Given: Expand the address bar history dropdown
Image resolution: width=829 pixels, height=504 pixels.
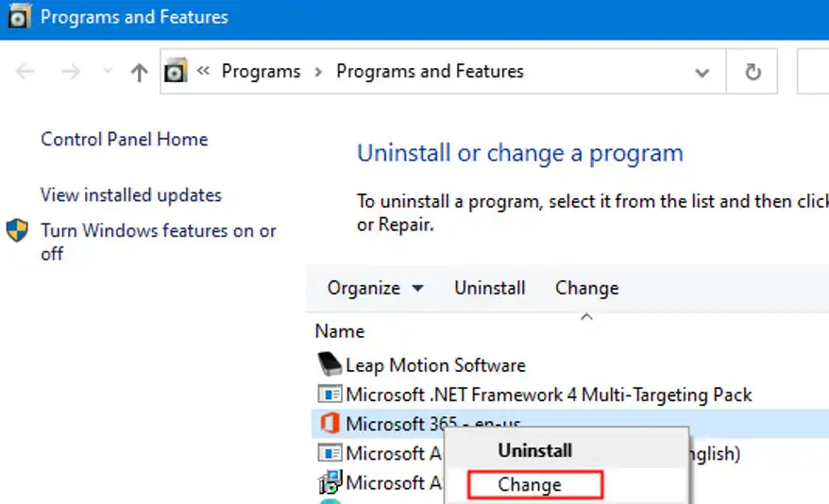Looking at the screenshot, I should pyautogui.click(x=702, y=72).
